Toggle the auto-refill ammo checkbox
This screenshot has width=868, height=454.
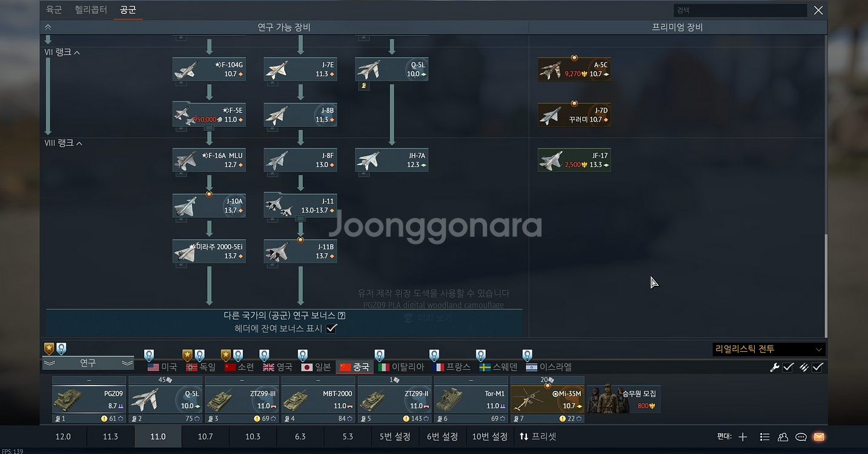coord(817,367)
